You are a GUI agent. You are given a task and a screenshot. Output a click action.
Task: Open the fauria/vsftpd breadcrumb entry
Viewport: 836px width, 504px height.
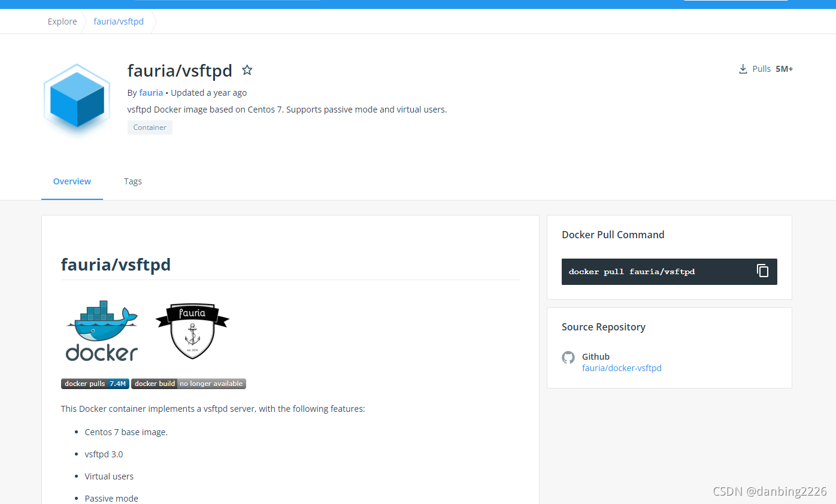pyautogui.click(x=118, y=21)
